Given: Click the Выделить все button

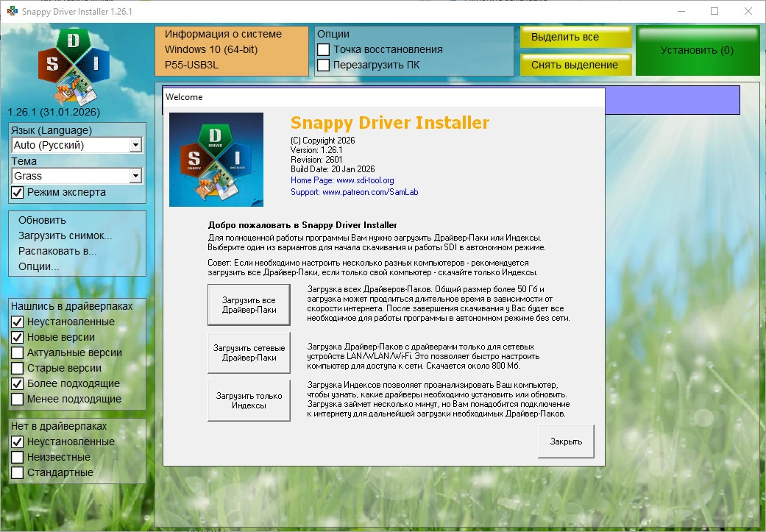Looking at the screenshot, I should (575, 37).
